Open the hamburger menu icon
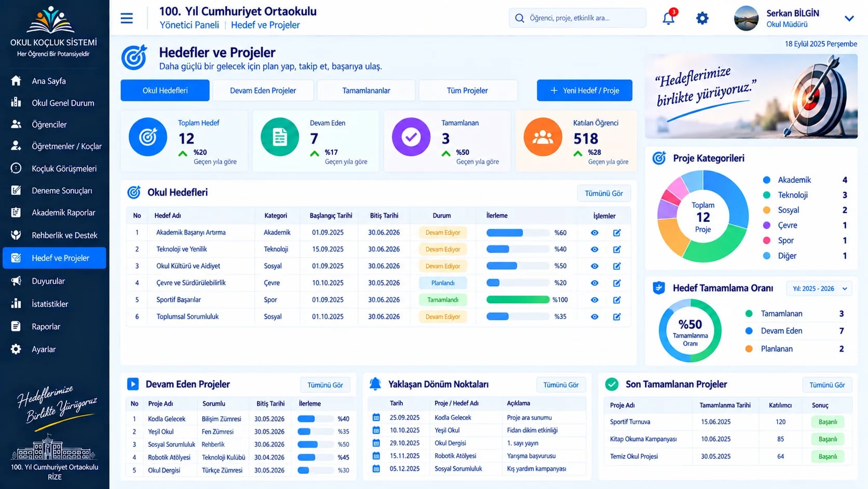Viewport: 868px width, 489px height. [x=127, y=18]
